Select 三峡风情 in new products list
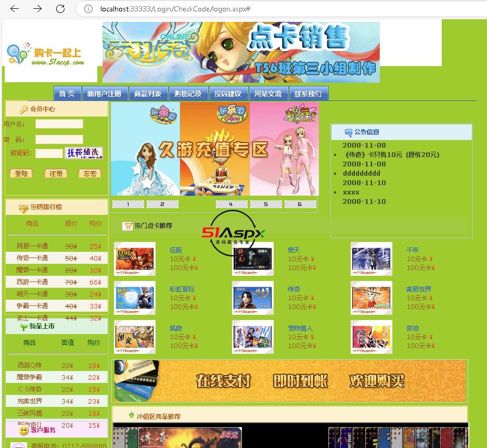Screen dimensions: 487x448 (x=30, y=413)
